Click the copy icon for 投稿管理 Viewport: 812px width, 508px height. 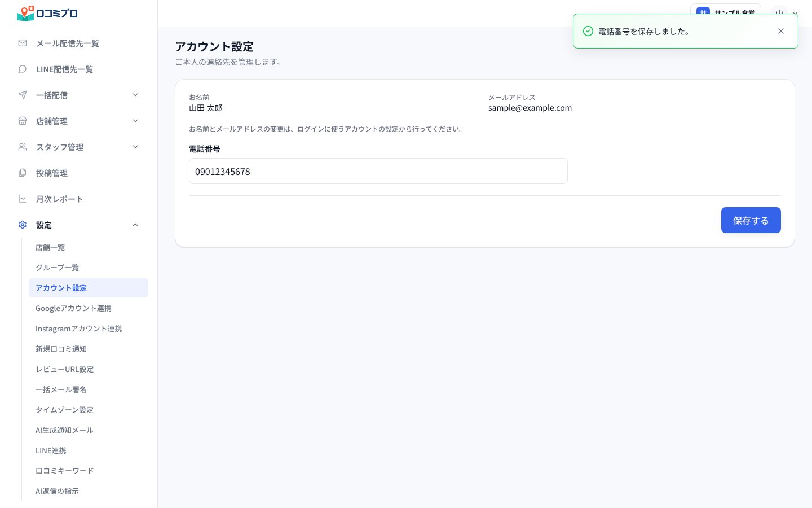pos(23,173)
